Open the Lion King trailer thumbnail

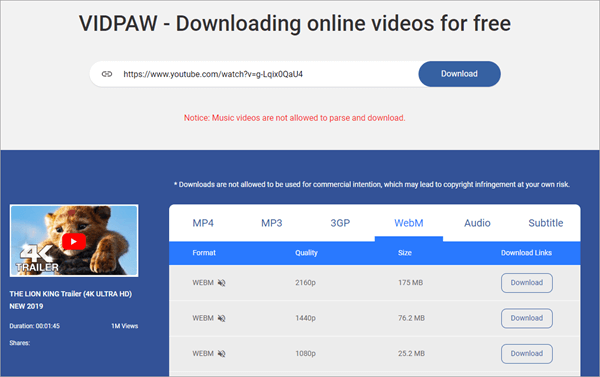[x=74, y=241]
